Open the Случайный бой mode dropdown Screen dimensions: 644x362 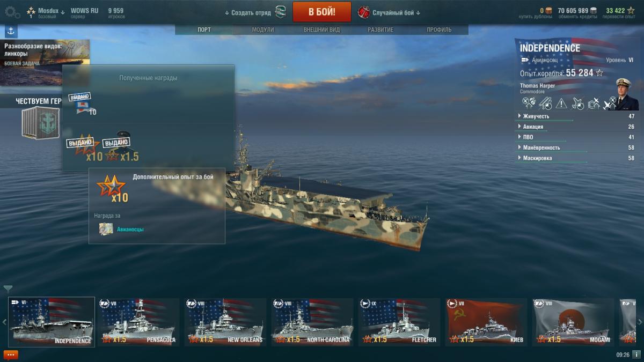pos(396,12)
